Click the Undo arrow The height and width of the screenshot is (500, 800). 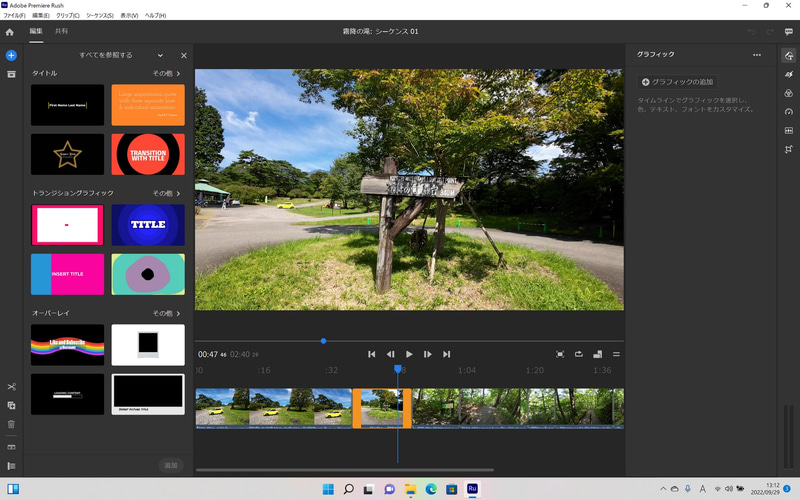click(751, 32)
